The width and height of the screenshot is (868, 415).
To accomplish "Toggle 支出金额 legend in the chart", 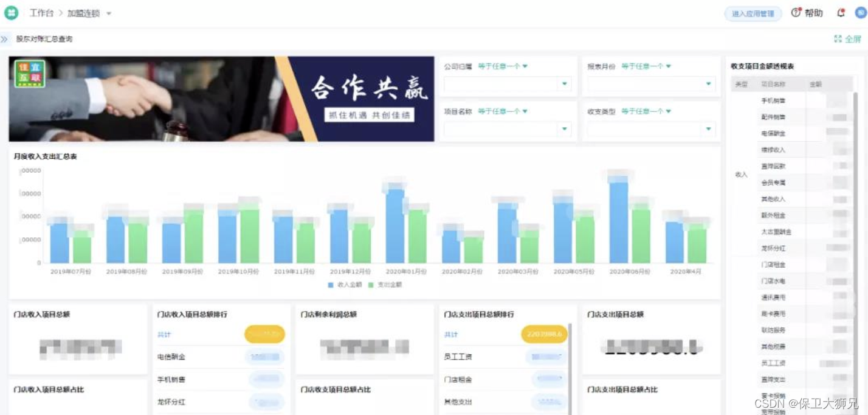I will pyautogui.click(x=385, y=284).
